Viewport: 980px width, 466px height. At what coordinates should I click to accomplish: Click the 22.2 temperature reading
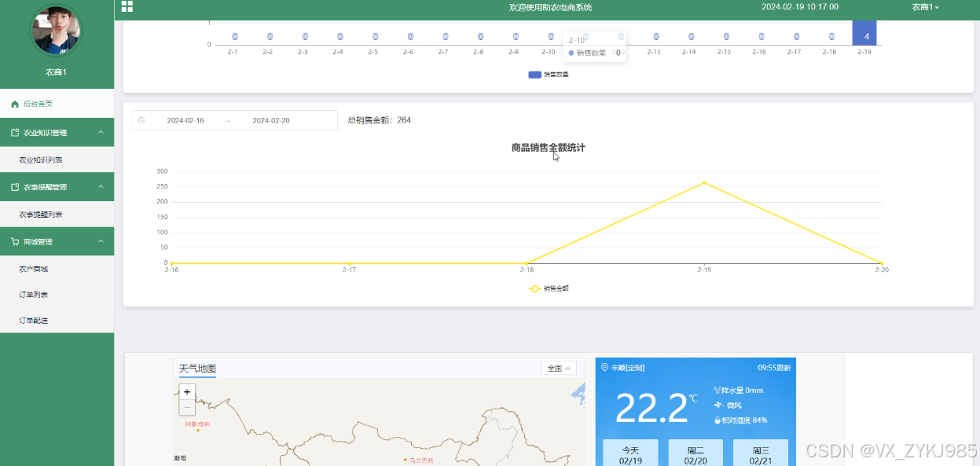[x=651, y=409]
